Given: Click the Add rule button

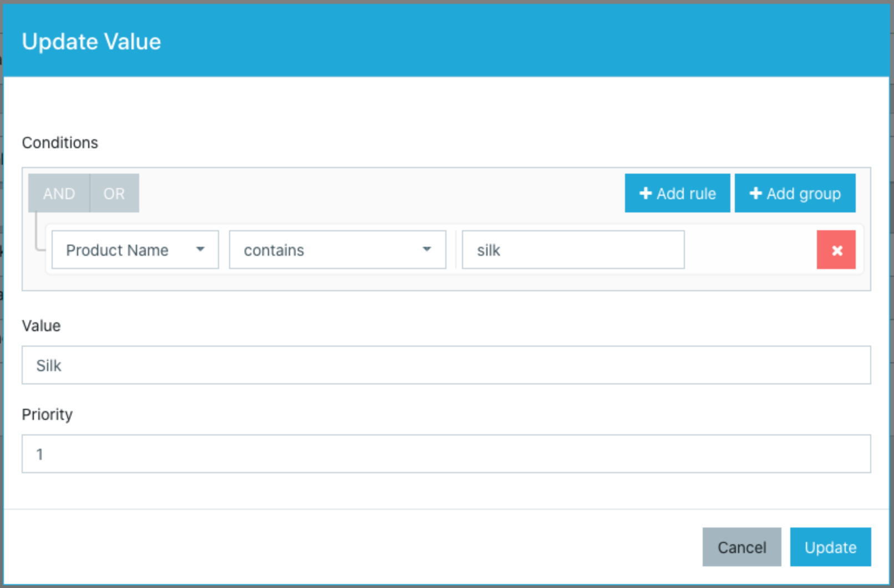Looking at the screenshot, I should [677, 194].
